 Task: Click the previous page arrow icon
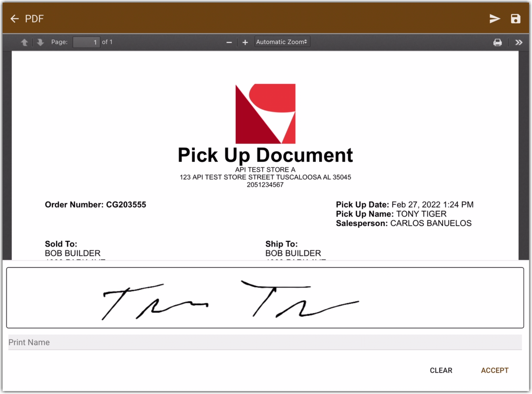pos(24,42)
